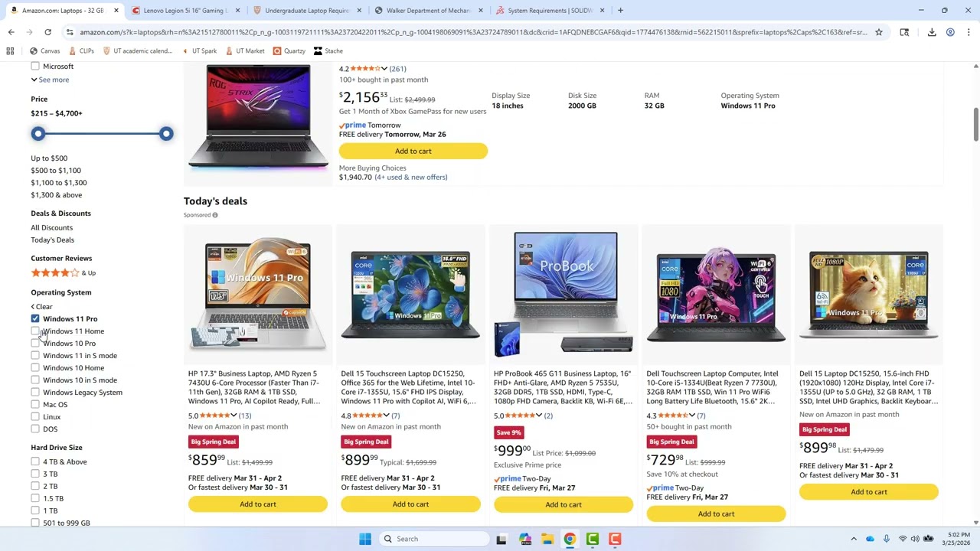This screenshot has width=980, height=551.
Task: Switch to the Lenovo Legion 5i tab
Action: 185,11
